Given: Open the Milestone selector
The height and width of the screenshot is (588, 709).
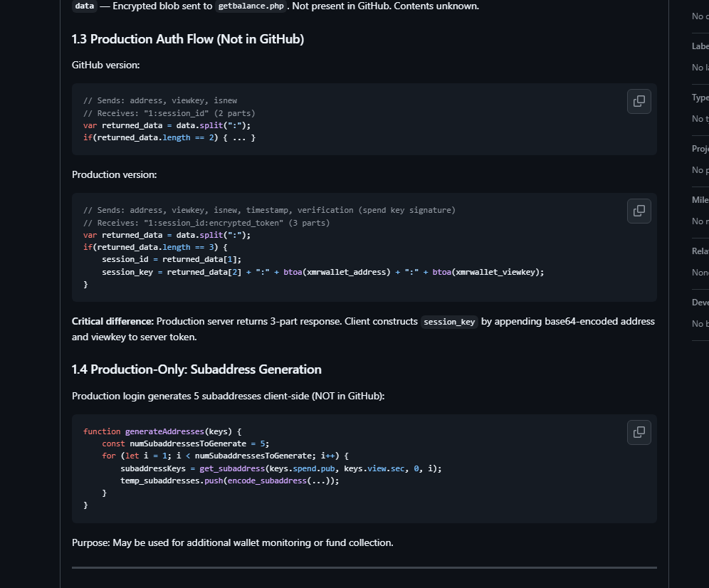Looking at the screenshot, I should point(699,199).
